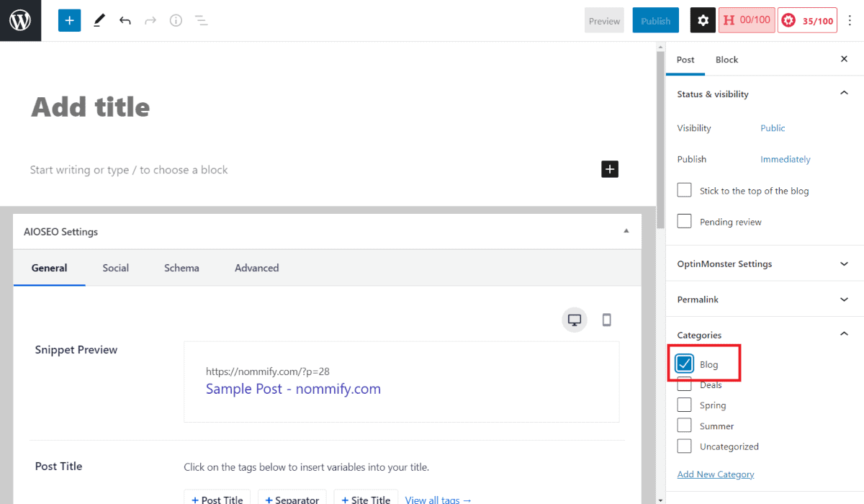Click the Preview button
The height and width of the screenshot is (504, 864).
click(x=604, y=21)
